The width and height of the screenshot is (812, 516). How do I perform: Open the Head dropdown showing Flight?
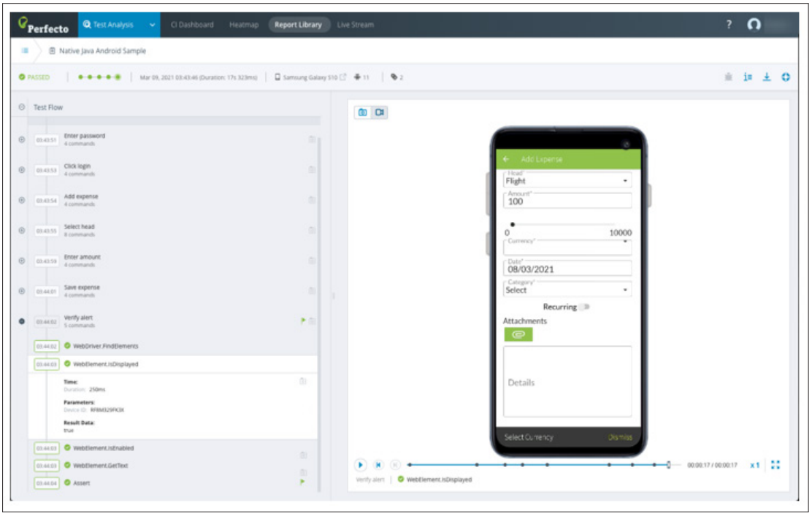pyautogui.click(x=567, y=180)
